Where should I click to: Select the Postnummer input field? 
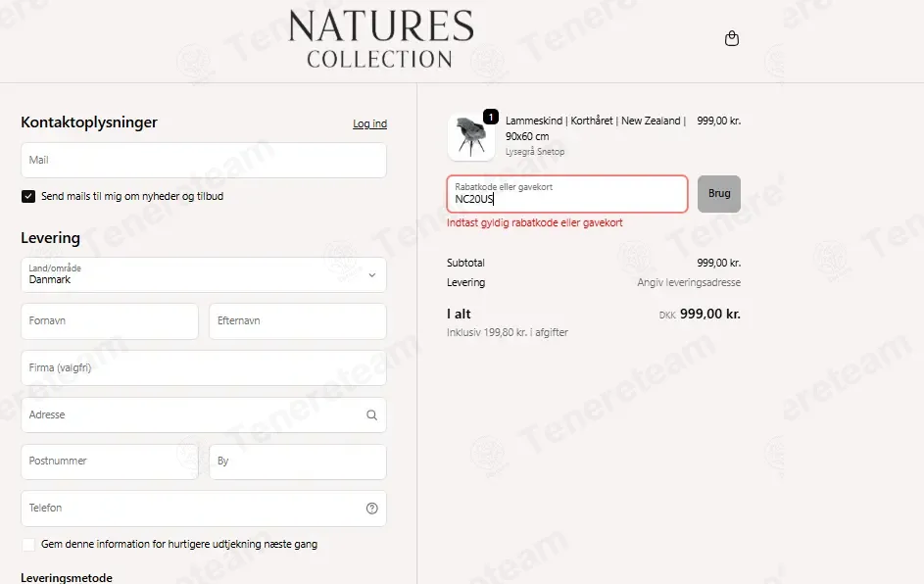[110, 462]
